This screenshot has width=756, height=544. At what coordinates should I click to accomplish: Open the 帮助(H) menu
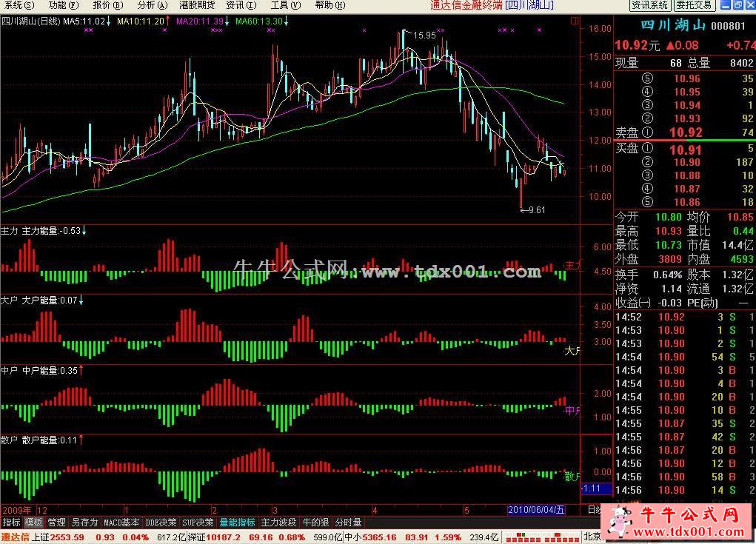330,5
